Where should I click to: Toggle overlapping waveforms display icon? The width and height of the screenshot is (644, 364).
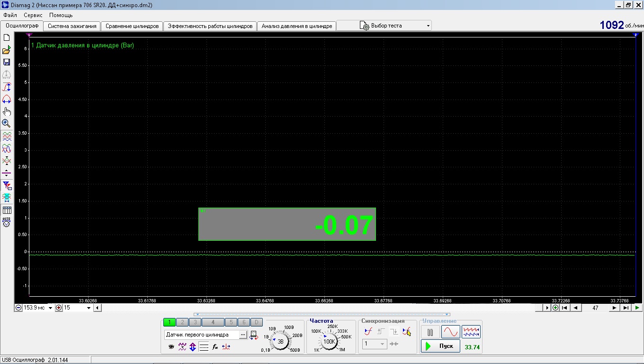7,149
